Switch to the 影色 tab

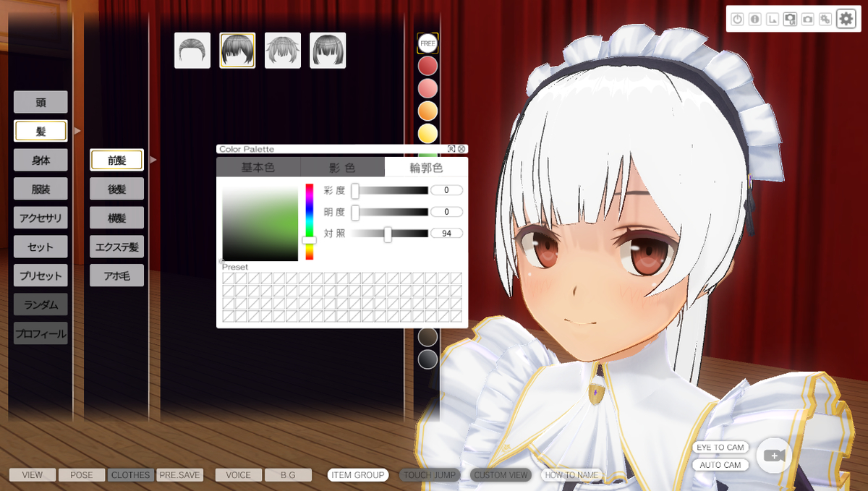click(342, 168)
